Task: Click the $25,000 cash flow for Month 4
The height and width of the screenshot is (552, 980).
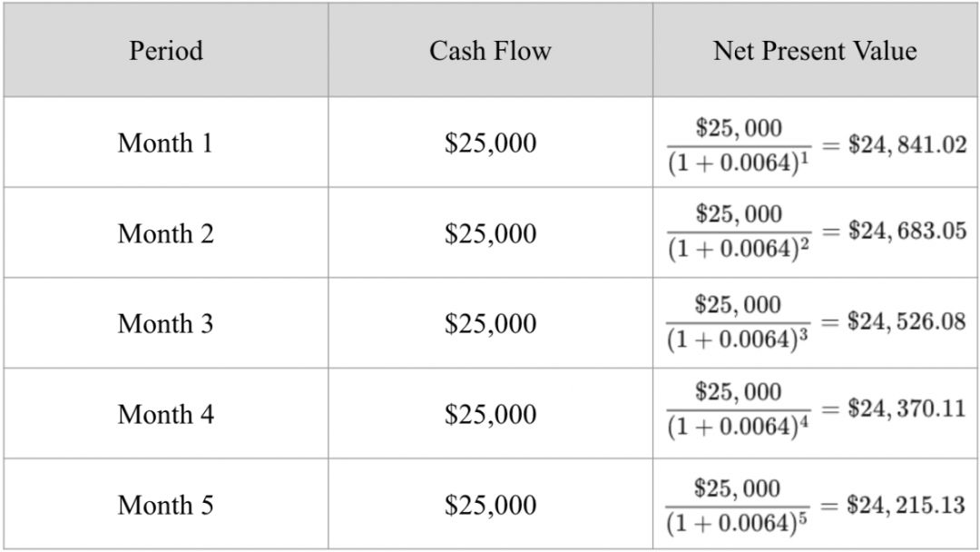Action: pos(490,415)
